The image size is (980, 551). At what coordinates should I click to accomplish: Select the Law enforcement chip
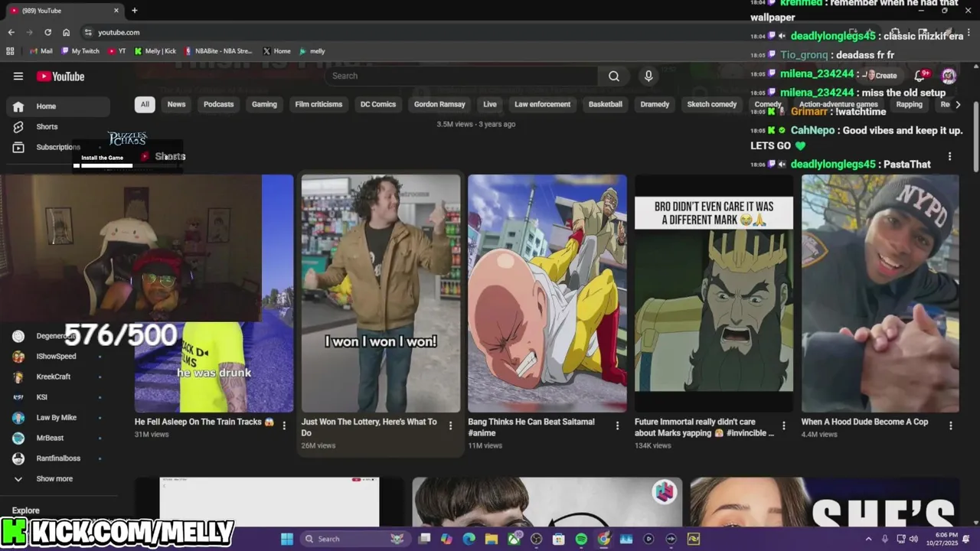tap(542, 104)
